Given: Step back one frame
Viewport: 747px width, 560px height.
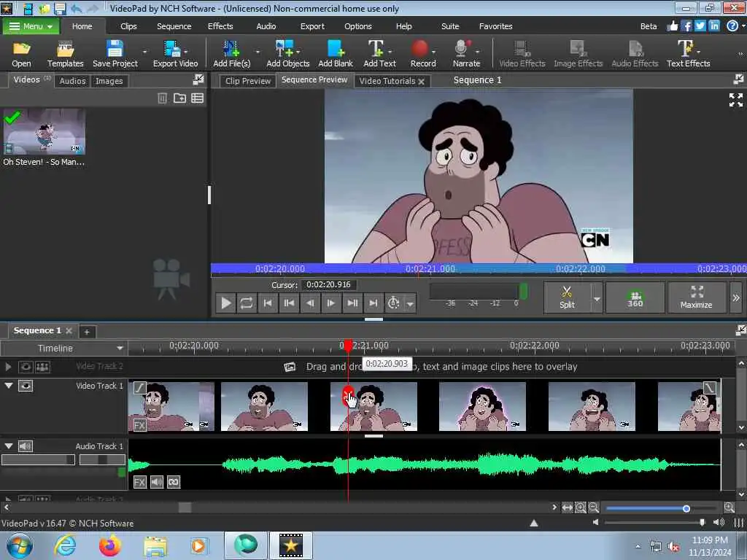Looking at the screenshot, I should tap(309, 303).
